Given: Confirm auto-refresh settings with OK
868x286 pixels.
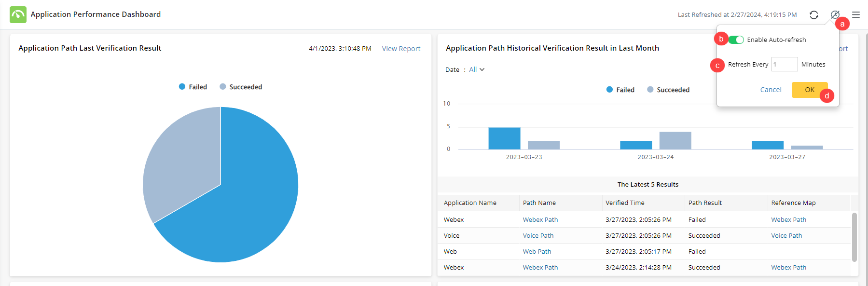Looking at the screenshot, I should tap(809, 90).
